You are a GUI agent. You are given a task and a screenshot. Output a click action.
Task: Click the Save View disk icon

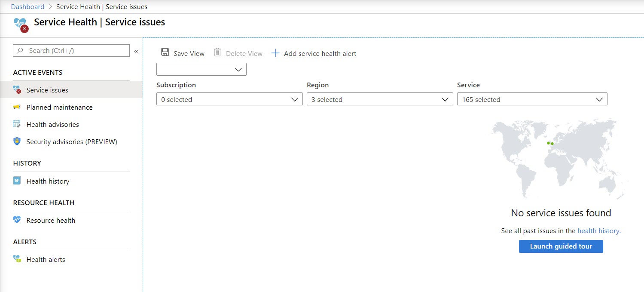[165, 52]
